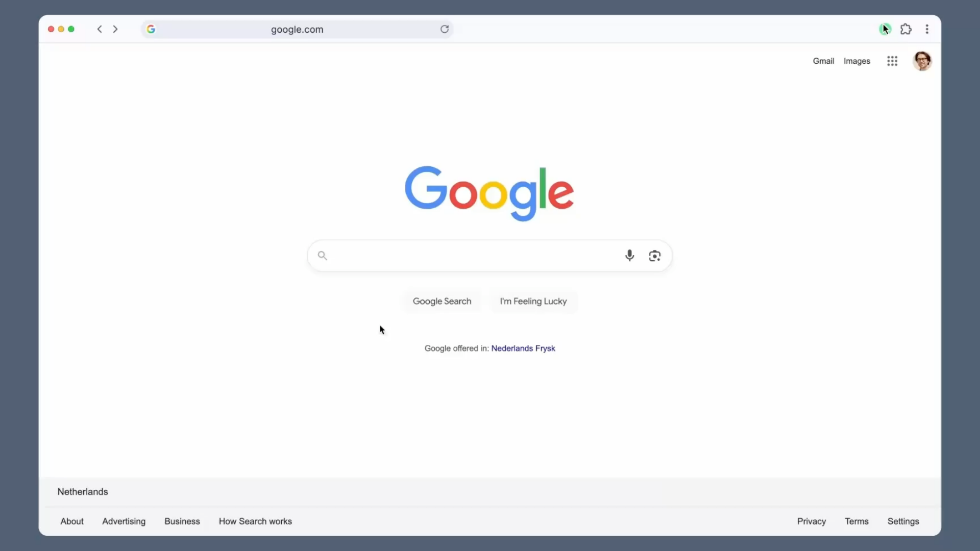The height and width of the screenshot is (551, 980).
Task: Open the Gmail link
Action: (x=823, y=61)
